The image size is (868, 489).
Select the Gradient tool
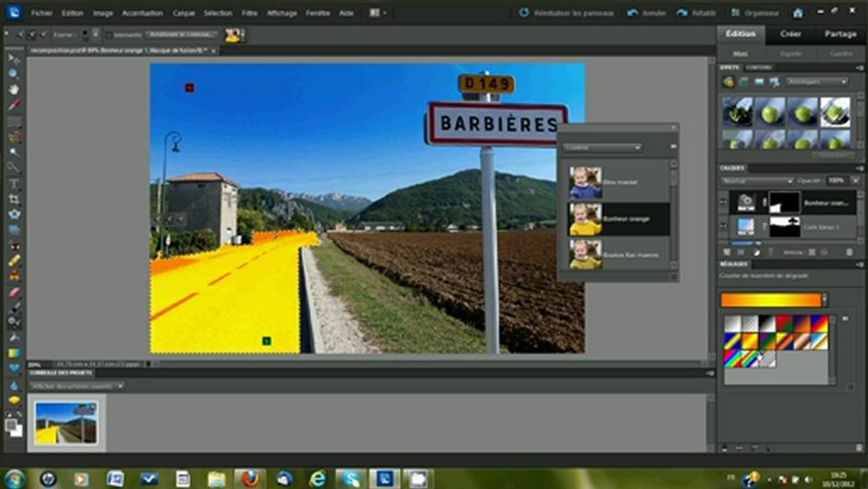[14, 353]
